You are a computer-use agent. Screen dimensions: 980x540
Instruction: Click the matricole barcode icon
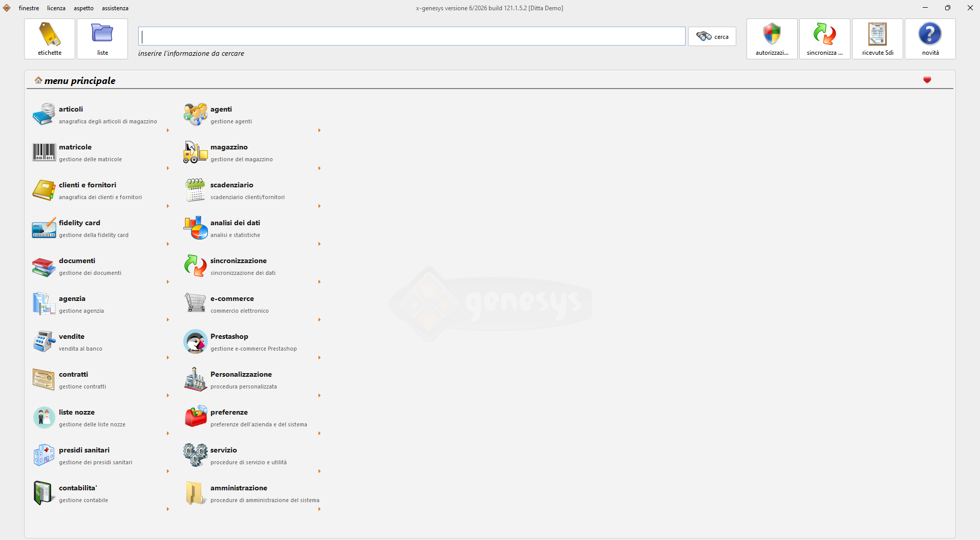click(x=44, y=152)
